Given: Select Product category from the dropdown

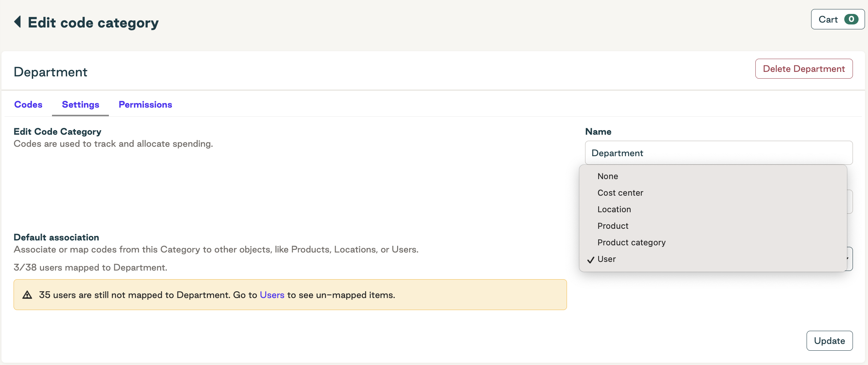Looking at the screenshot, I should pyautogui.click(x=713, y=242).
